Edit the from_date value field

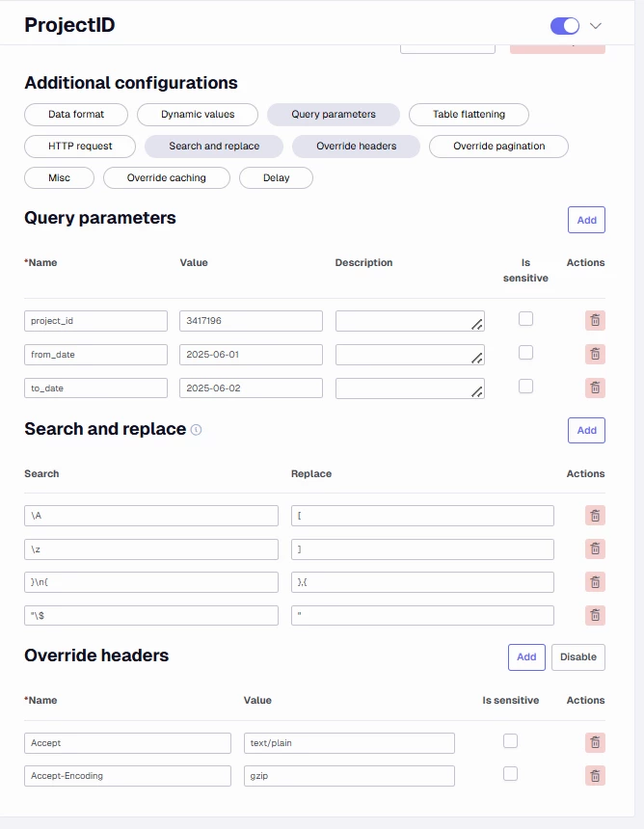(x=252, y=355)
